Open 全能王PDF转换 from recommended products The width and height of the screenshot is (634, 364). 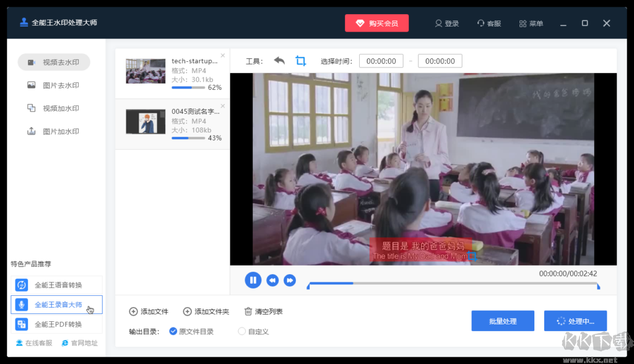click(57, 324)
